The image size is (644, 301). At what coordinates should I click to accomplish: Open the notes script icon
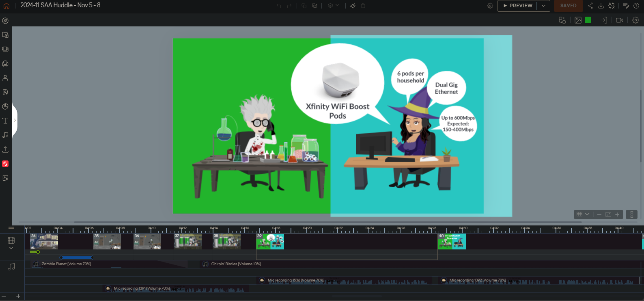coord(626,6)
